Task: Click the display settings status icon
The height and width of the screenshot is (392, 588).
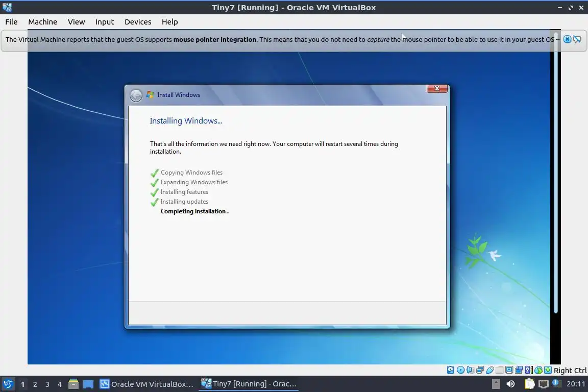Action: [509, 370]
